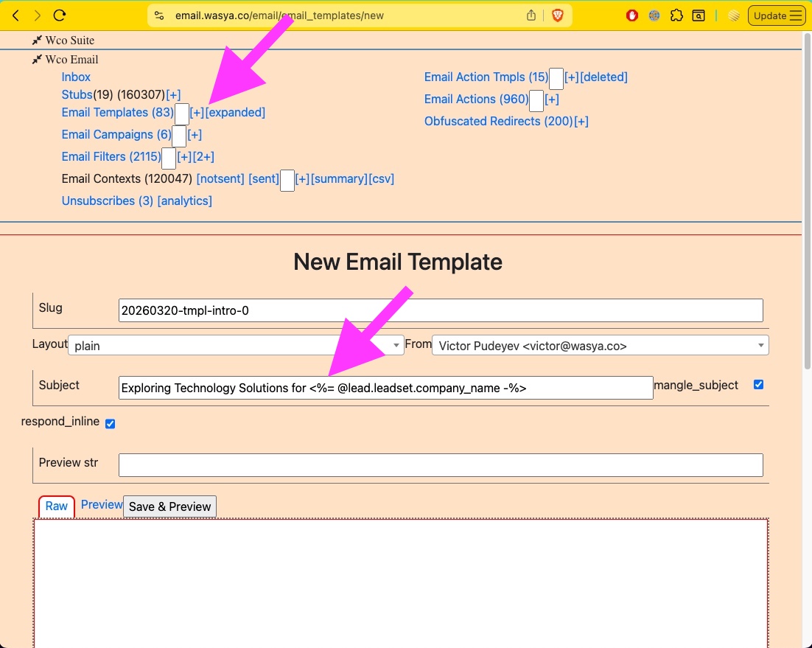
Task: Open the Layout dropdown showing plain
Action: (236, 345)
